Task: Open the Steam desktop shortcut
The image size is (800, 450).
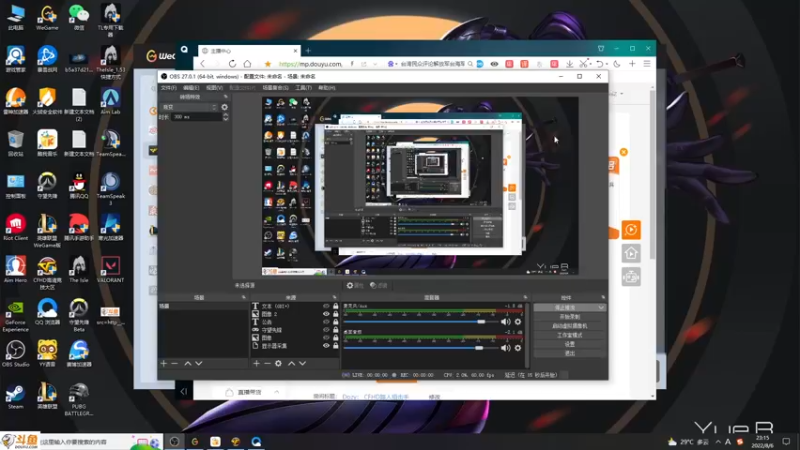Action: tap(15, 396)
